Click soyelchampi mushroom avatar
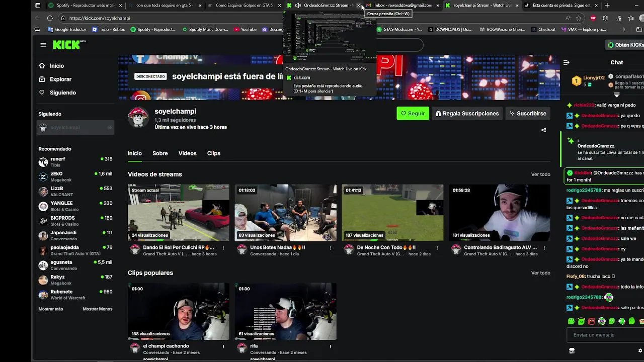644x362 pixels. (x=138, y=117)
